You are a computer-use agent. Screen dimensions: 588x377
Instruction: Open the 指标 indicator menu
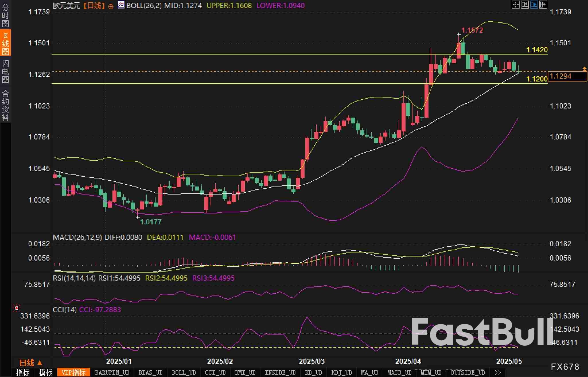click(x=23, y=372)
